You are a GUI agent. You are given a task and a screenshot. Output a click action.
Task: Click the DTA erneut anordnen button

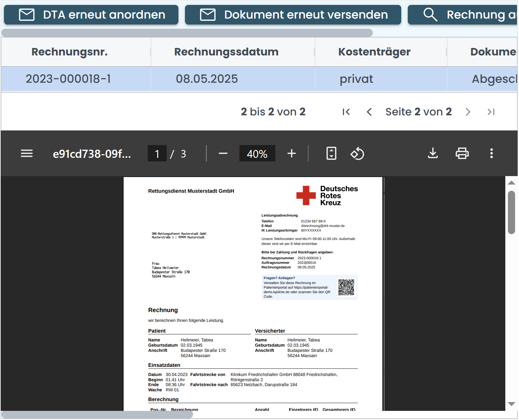coord(91,15)
